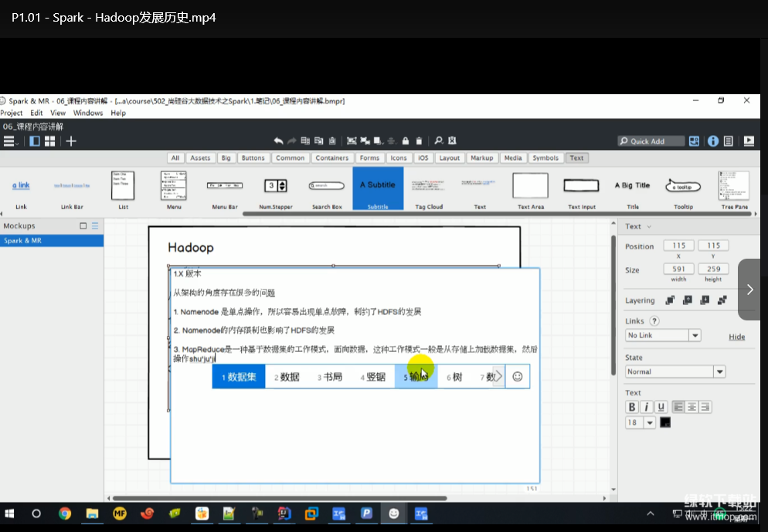Click the Lock icon in toolbar

tap(406, 141)
